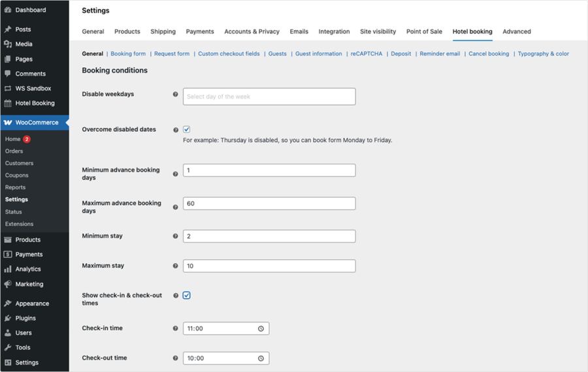This screenshot has height=372, width=588.
Task: Click the Hotel Booking calendar icon
Action: click(8, 103)
